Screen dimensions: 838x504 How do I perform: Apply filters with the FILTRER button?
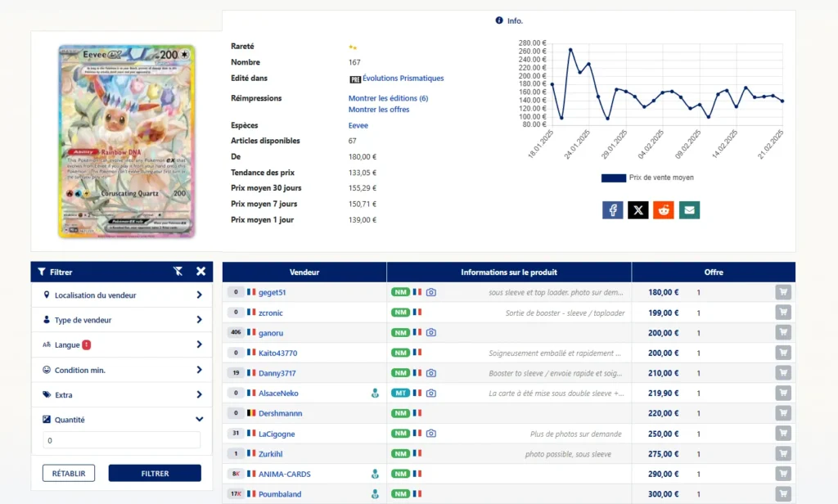[x=155, y=473]
